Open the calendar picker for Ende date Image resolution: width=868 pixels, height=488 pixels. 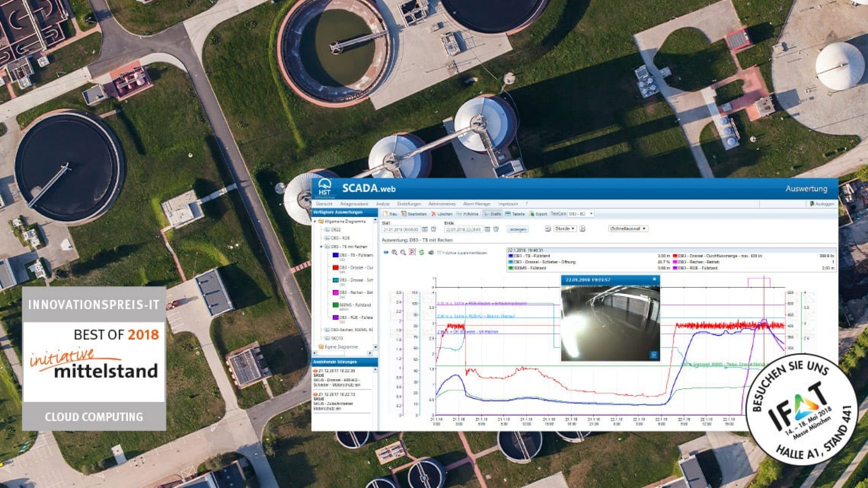point(487,230)
